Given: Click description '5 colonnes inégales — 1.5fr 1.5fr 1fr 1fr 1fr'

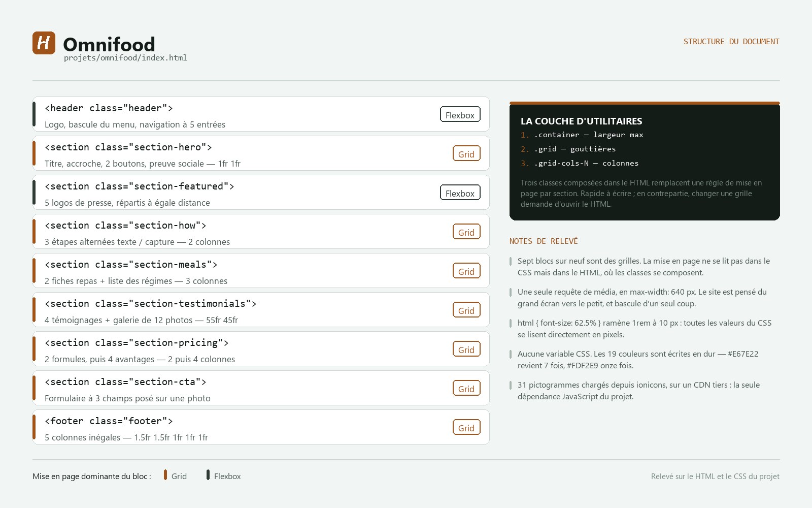Looking at the screenshot, I should tap(126, 437).
